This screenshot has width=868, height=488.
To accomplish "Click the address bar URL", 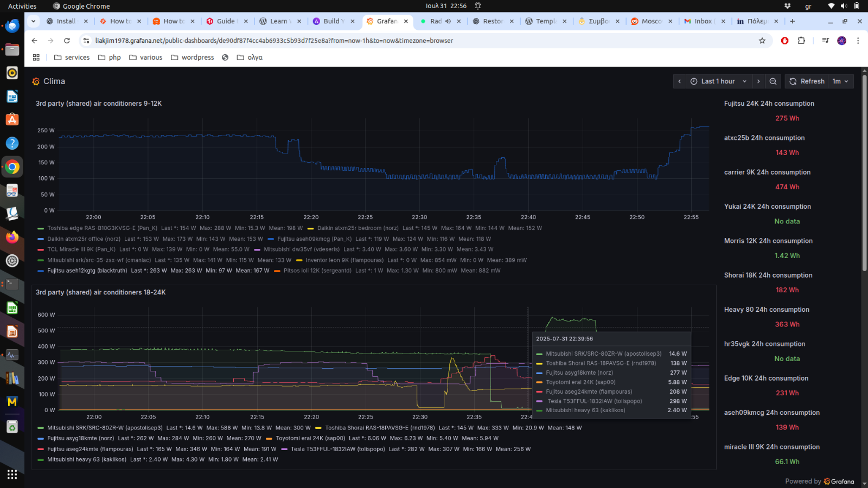I will tap(274, 41).
